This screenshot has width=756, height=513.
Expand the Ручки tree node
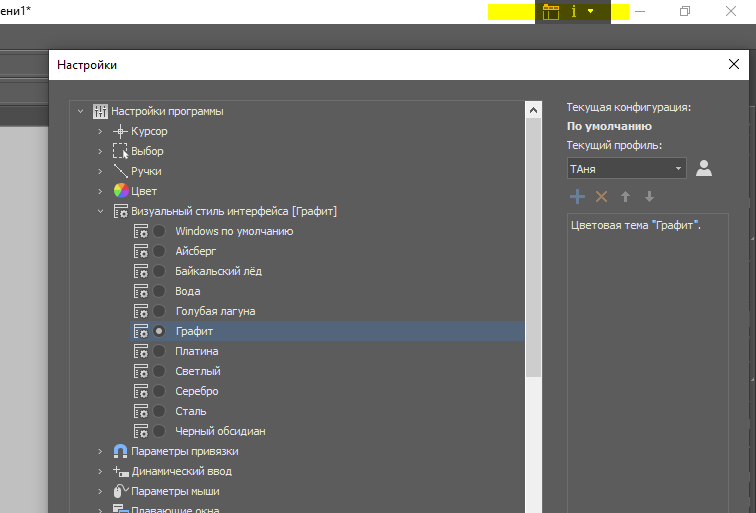pos(100,171)
